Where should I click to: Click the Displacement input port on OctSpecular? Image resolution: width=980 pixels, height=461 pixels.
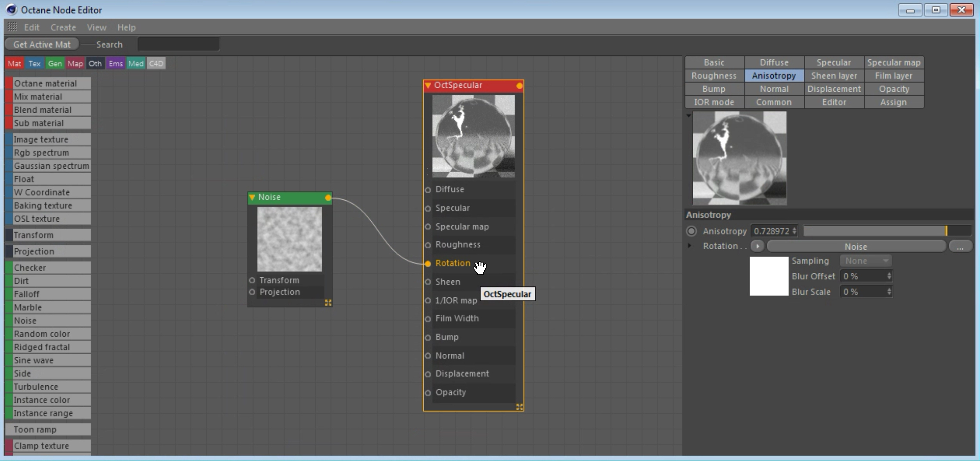click(428, 374)
